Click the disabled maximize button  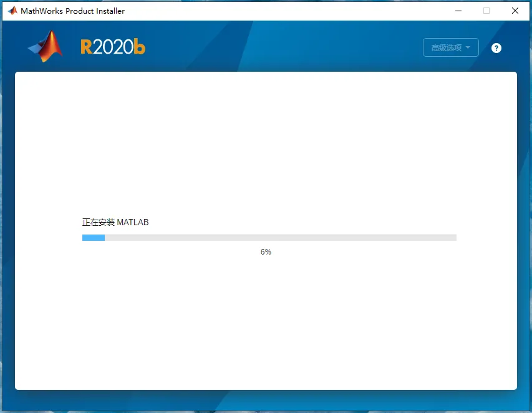(x=486, y=11)
